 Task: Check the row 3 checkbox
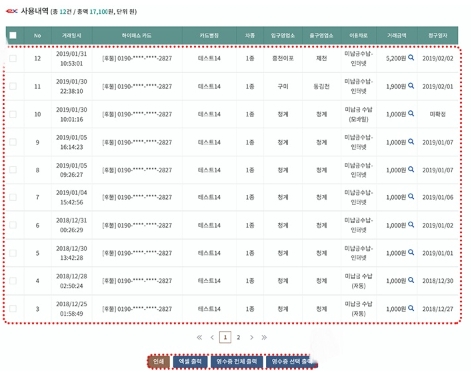click(x=13, y=309)
